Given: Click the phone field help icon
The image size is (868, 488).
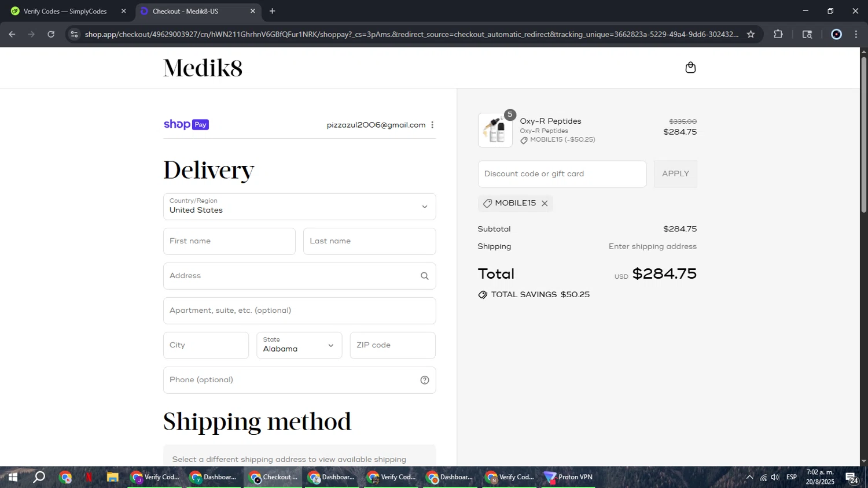Looking at the screenshot, I should click(425, 380).
